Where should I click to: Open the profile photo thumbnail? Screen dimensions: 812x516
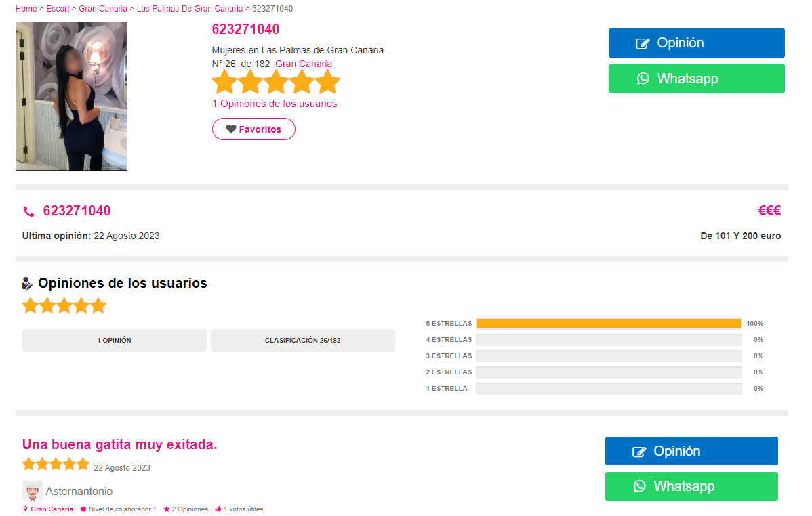pyautogui.click(x=71, y=96)
